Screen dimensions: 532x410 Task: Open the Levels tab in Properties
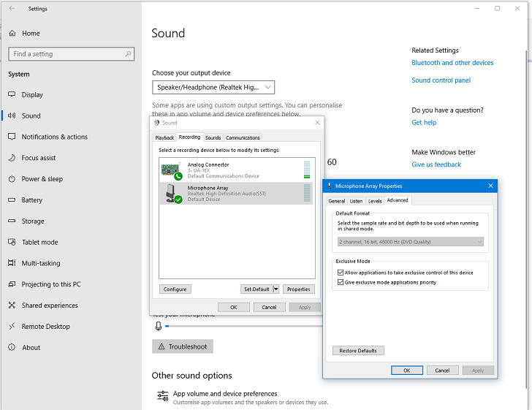375,201
